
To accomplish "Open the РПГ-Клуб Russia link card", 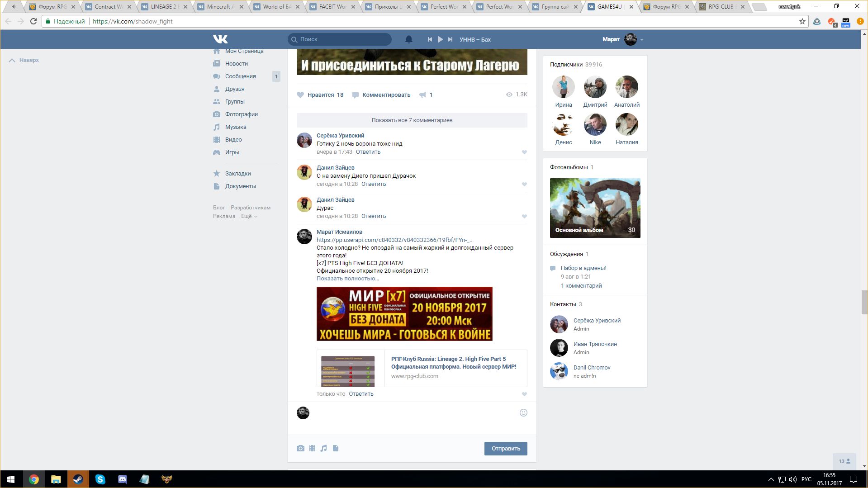I will pyautogui.click(x=422, y=368).
